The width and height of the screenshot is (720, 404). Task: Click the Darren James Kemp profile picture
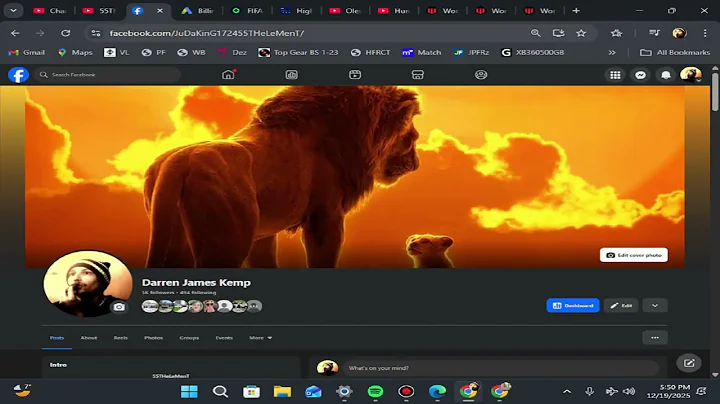tap(88, 283)
